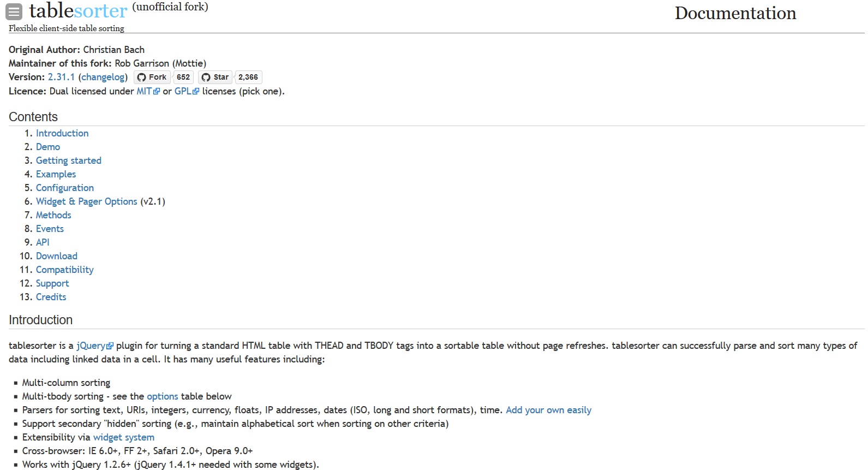Go to the Credits section
The image size is (868, 470).
51,297
